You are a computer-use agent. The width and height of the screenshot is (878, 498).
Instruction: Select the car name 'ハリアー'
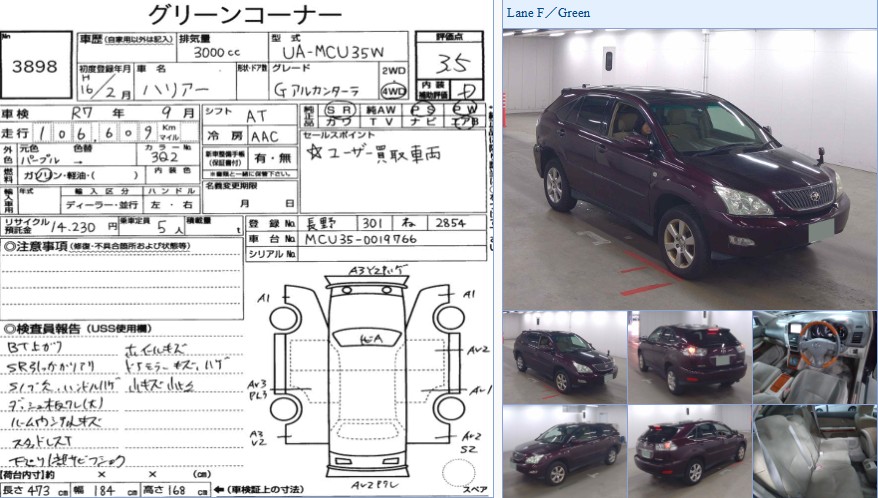point(175,90)
